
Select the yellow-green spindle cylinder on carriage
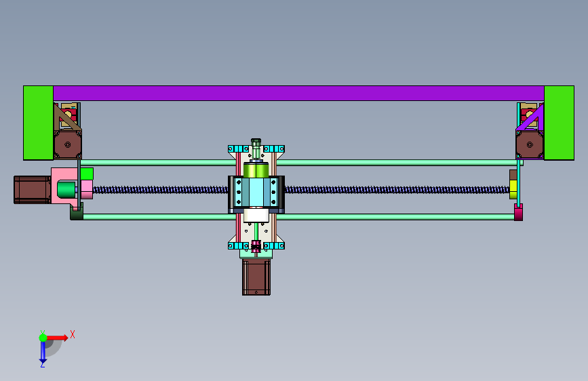point(256,169)
